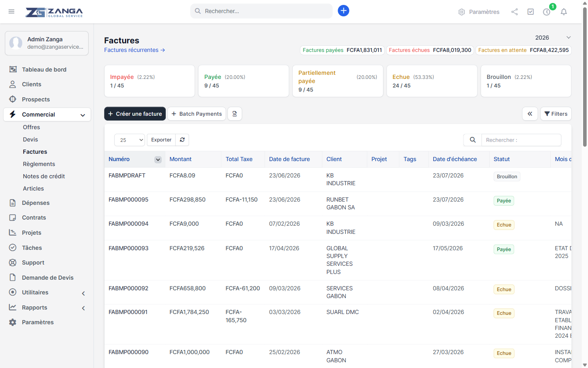Open invoice FABMPDRAFT
588x368 pixels.
(127, 175)
